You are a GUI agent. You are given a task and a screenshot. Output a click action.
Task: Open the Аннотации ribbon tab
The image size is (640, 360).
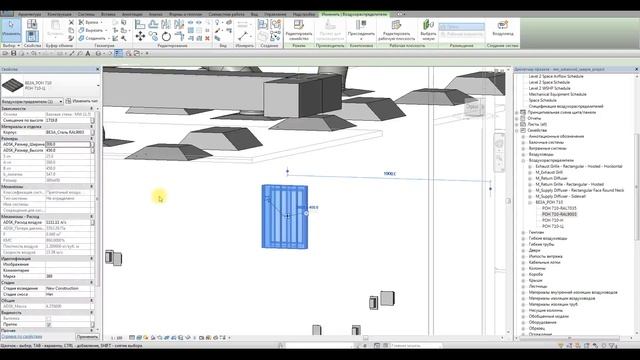pos(132,14)
